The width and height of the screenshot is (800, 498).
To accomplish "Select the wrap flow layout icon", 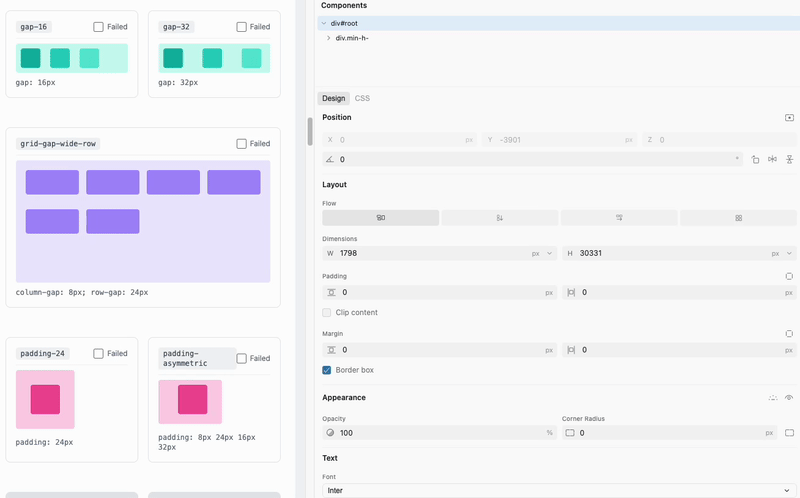I will 619,217.
